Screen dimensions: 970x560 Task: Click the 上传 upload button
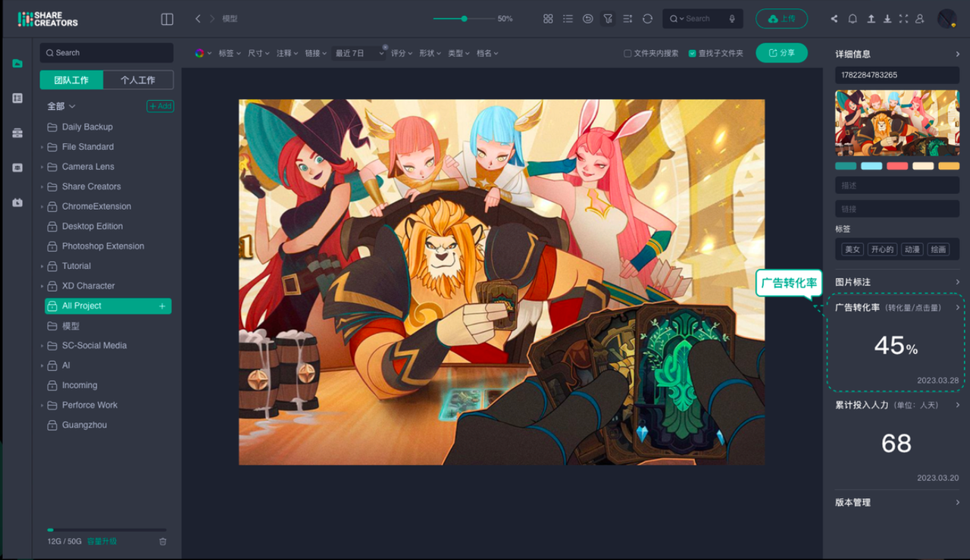tap(781, 19)
